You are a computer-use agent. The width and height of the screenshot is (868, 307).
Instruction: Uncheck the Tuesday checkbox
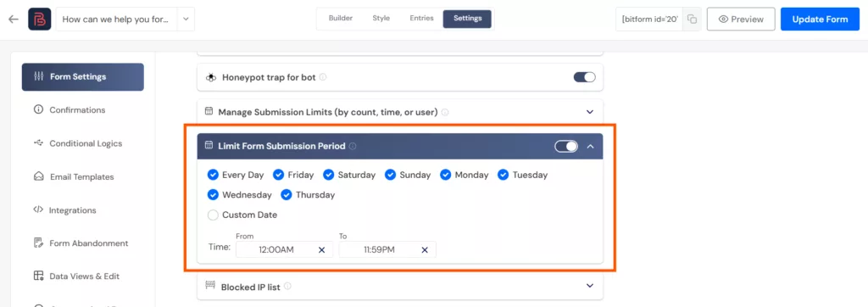tap(504, 175)
